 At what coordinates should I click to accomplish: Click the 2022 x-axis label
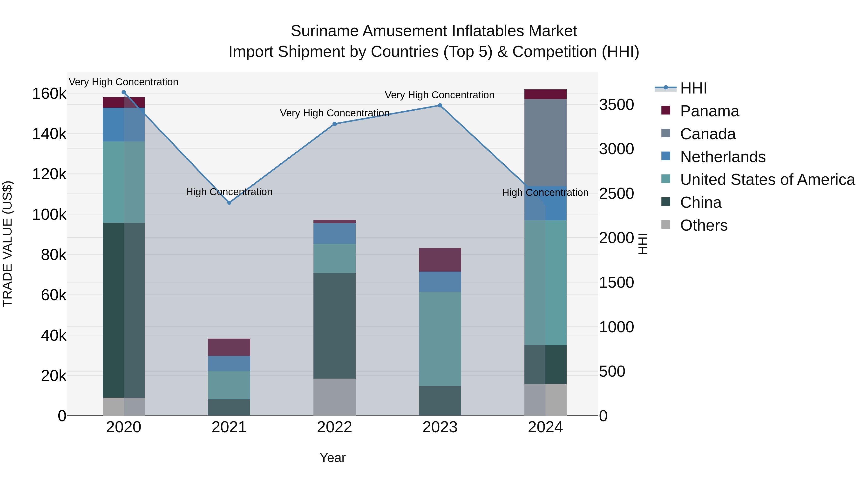click(335, 427)
